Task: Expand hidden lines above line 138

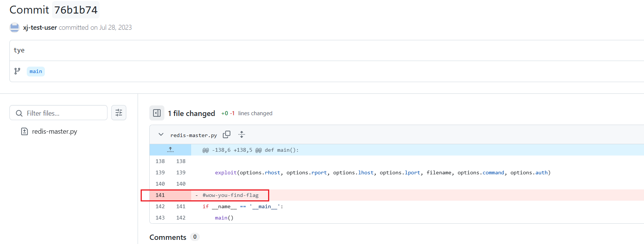Action: [x=170, y=150]
